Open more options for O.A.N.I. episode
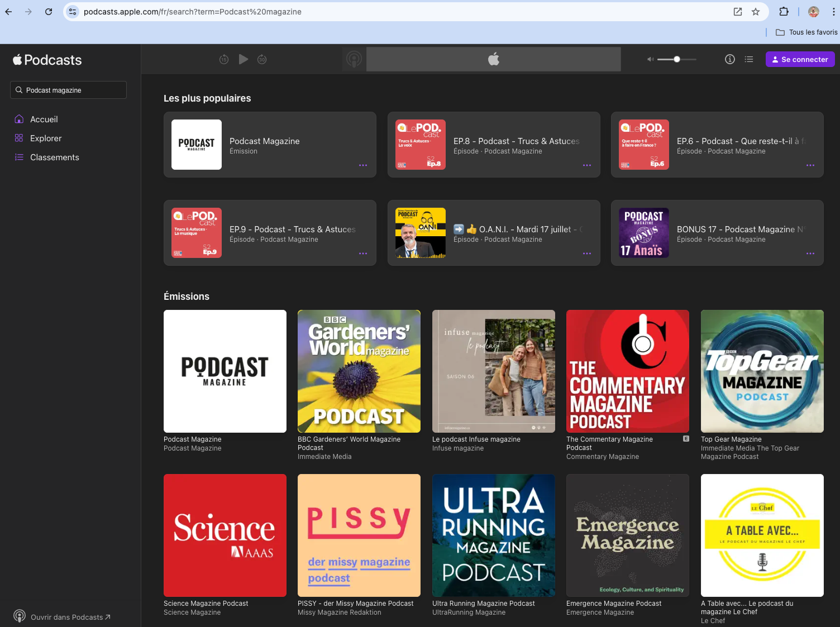Image resolution: width=840 pixels, height=627 pixels. [x=587, y=253]
